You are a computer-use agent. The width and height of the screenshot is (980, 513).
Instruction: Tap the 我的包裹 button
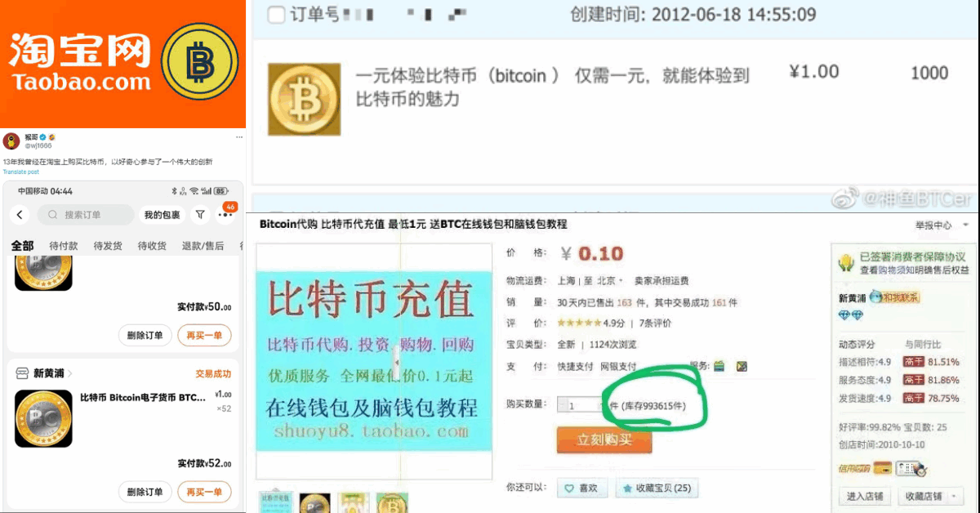point(163,215)
